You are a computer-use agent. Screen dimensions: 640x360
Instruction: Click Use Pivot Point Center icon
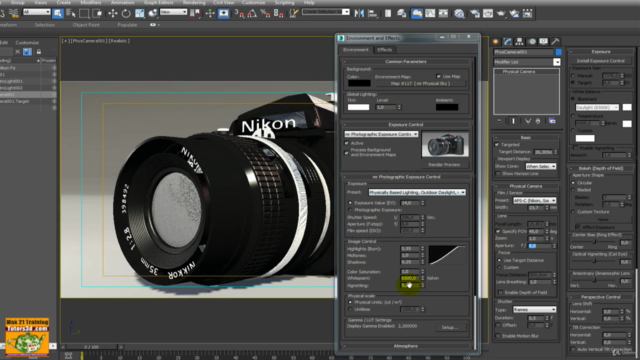(x=196, y=13)
